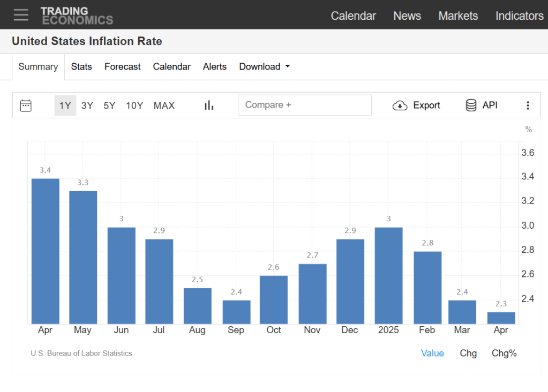
Task: Select the 1Y time range
Action: [65, 105]
